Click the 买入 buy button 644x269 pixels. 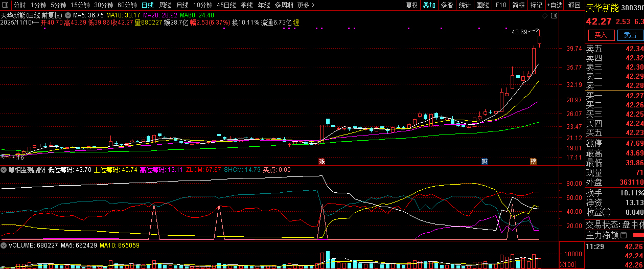point(601,35)
